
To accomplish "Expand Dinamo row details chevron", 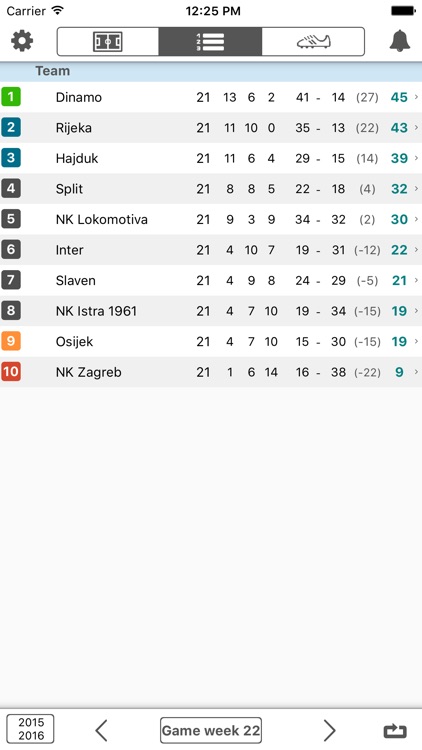I will [416, 97].
